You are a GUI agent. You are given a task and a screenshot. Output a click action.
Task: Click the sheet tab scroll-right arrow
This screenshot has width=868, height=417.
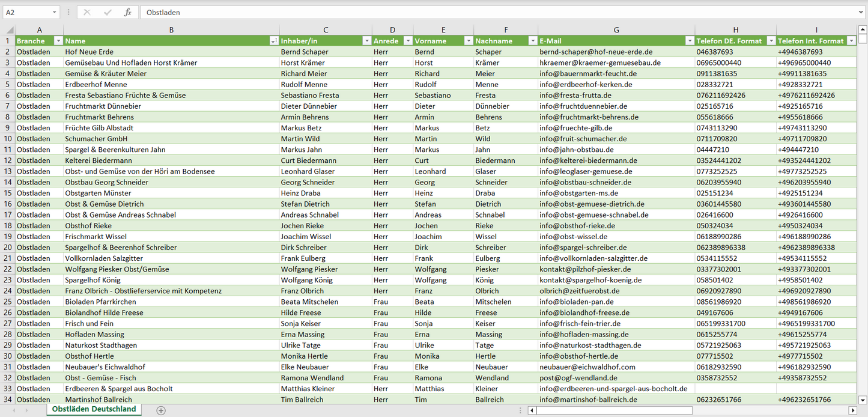(27, 410)
